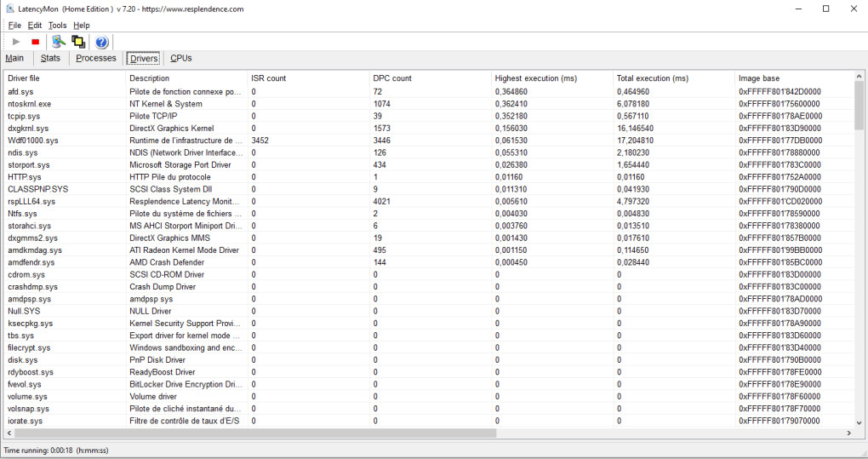
Task: Click the LatencyMon app icon in title bar
Action: (10, 9)
